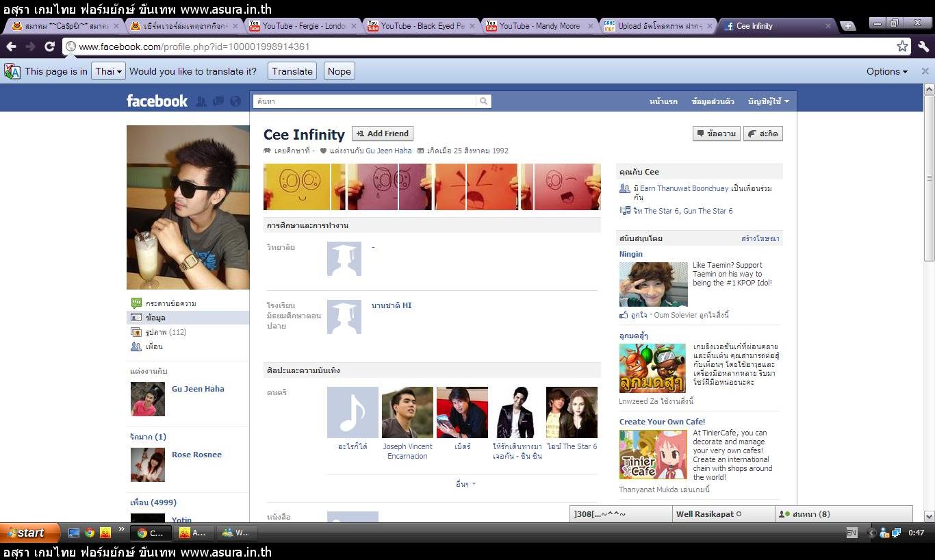Image resolution: width=935 pixels, height=560 pixels.
Task: Open the Well Rasikapat chat tab
Action: [723, 514]
